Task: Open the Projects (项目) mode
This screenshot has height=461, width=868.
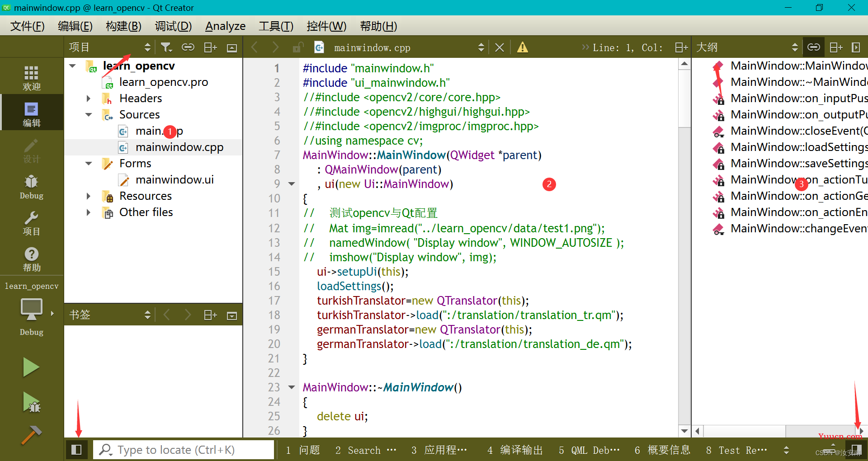Action: 32,222
